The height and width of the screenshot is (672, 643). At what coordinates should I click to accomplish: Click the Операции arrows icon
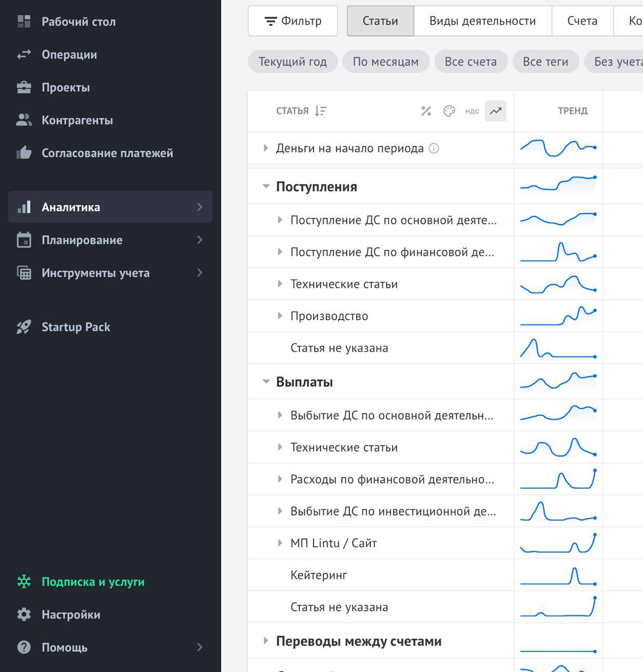pyautogui.click(x=24, y=55)
